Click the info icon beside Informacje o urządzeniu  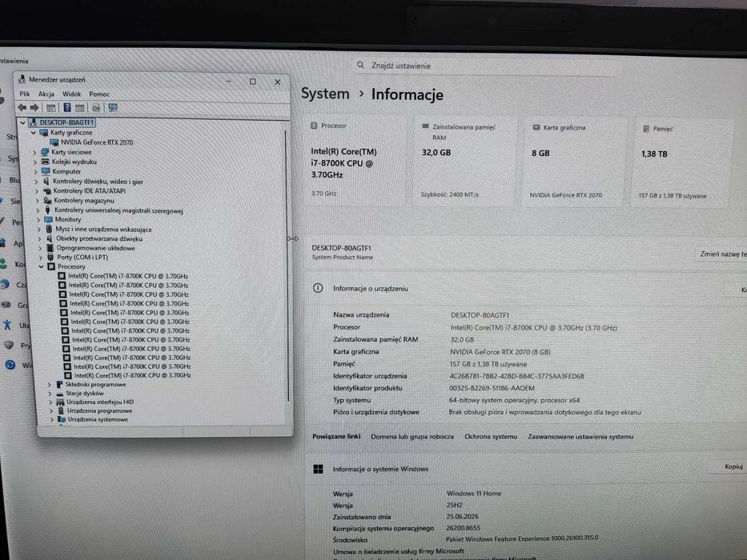click(318, 288)
